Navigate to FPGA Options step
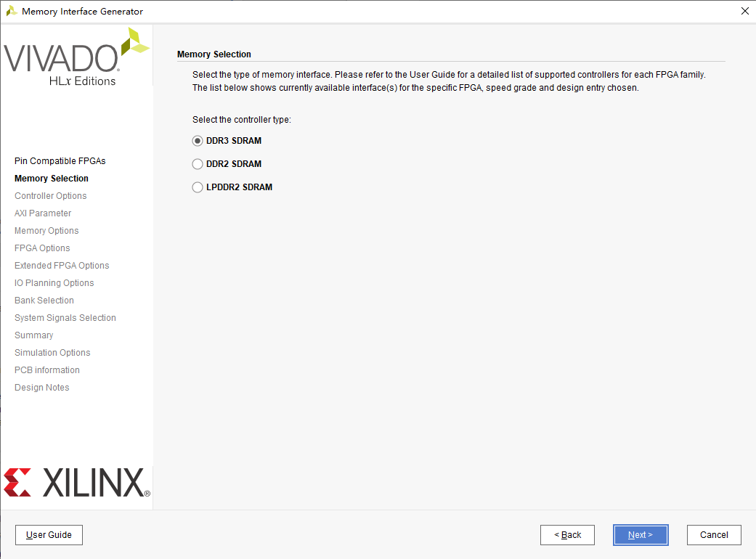This screenshot has height=559, width=756. (x=41, y=248)
